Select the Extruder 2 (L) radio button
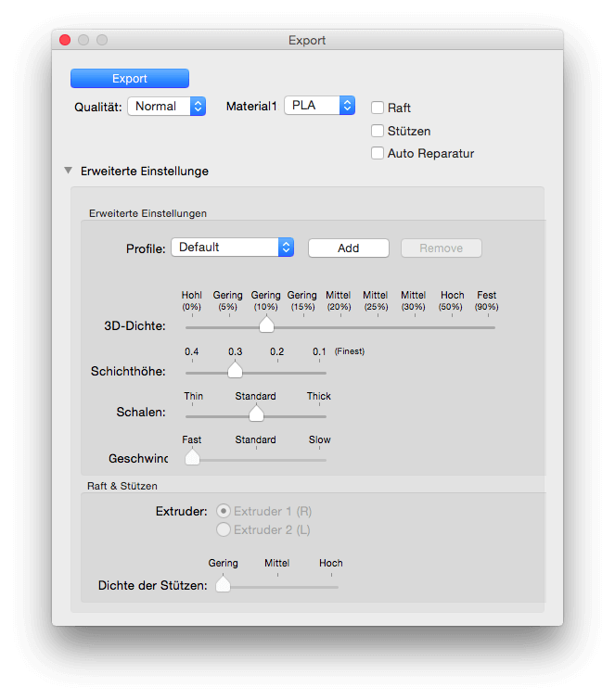The image size is (615, 700). click(224, 529)
